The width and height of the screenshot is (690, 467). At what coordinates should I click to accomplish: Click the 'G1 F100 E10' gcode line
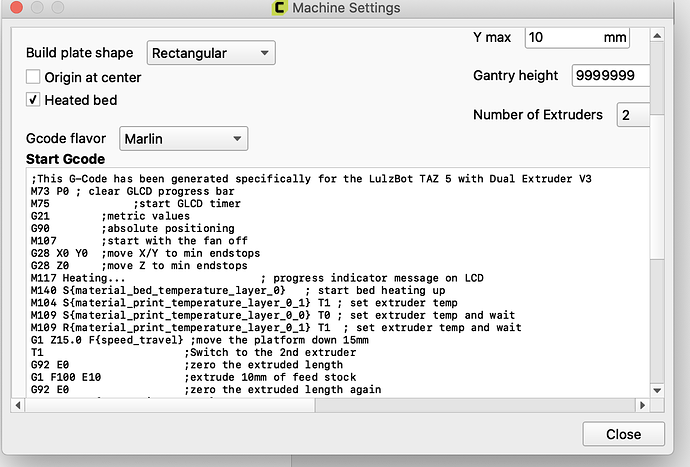(193, 377)
